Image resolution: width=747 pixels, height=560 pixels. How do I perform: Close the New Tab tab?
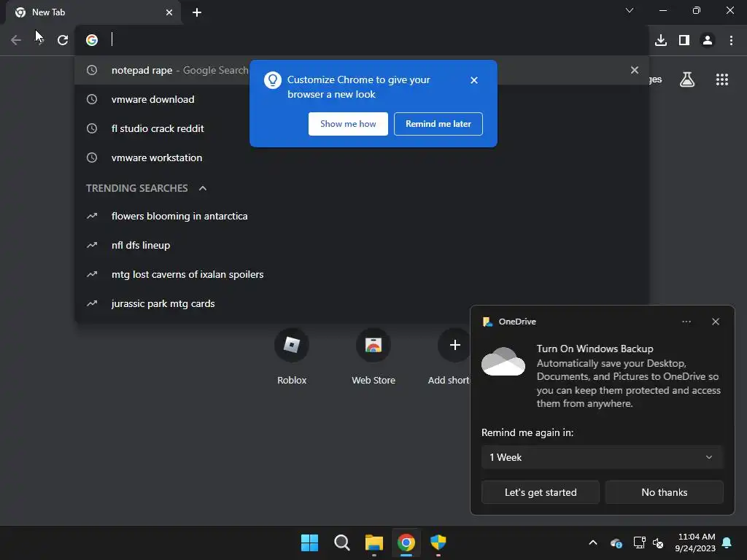tap(169, 12)
